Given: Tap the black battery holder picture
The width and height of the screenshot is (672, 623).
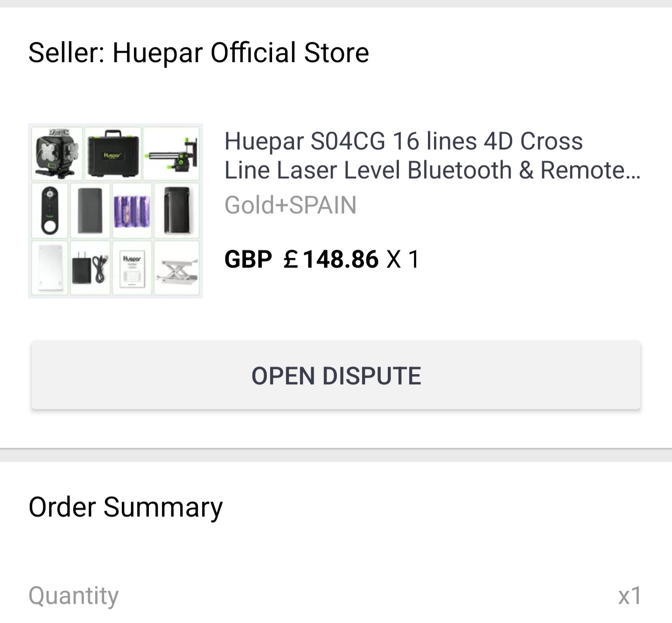Looking at the screenshot, I should pyautogui.click(x=176, y=211).
